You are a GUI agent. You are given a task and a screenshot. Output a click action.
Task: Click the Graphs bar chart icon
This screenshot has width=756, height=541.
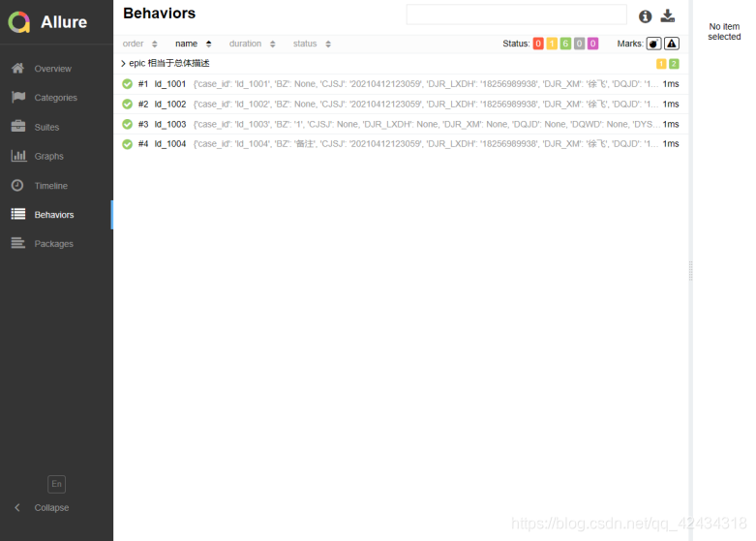click(x=18, y=156)
